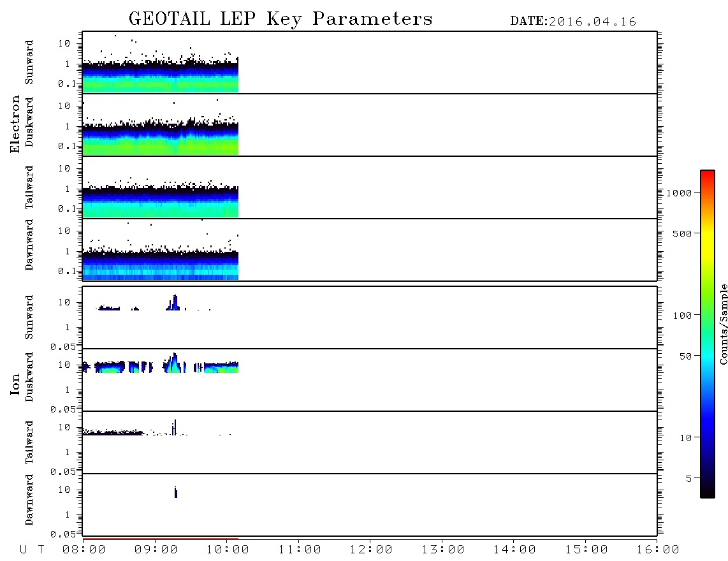Click the Electron Dawnward spectrogram data band

coord(160,266)
